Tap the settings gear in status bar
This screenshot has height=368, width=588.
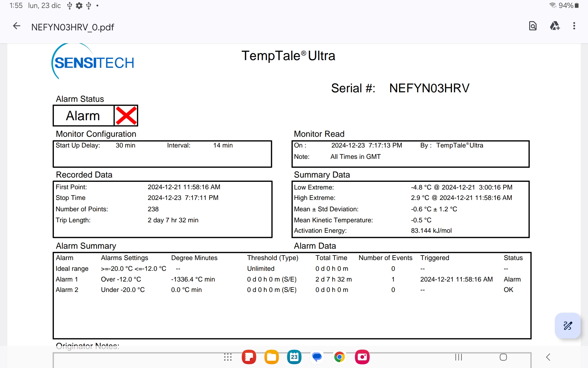79,6
